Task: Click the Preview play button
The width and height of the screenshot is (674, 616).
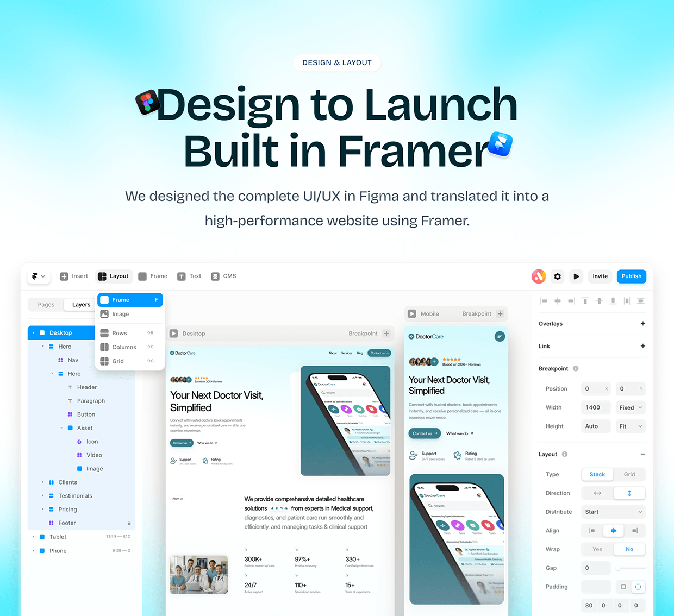Action: [x=576, y=276]
